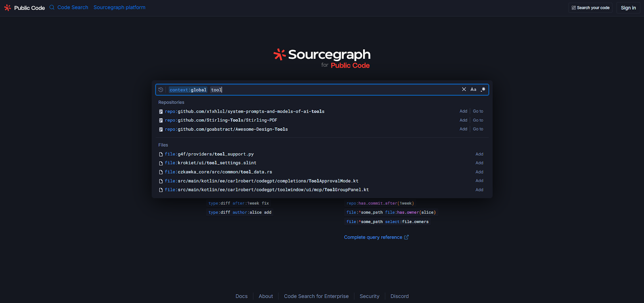This screenshot has width=644, height=303.
Task: Go to system-prompts-and-models-of-ai-tools repository
Action: tap(478, 111)
